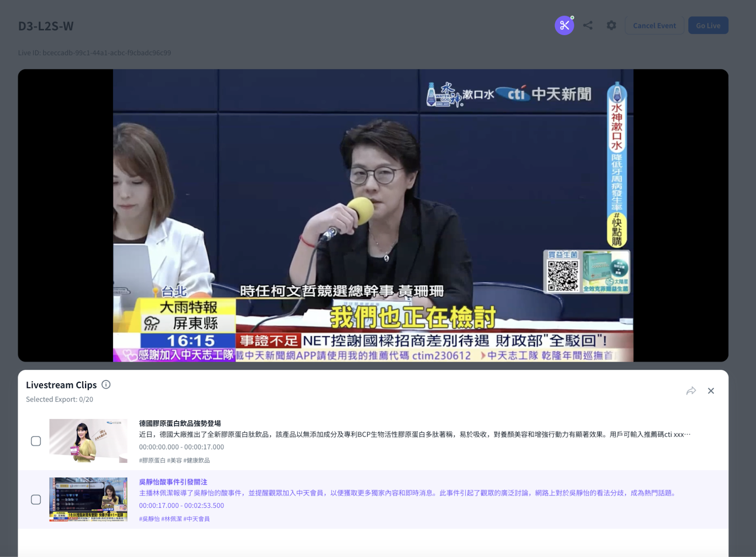756x557 pixels.
Task: Check the 德國膠原蛋白飲品強勢登場 clip checkbox
Action: (36, 441)
